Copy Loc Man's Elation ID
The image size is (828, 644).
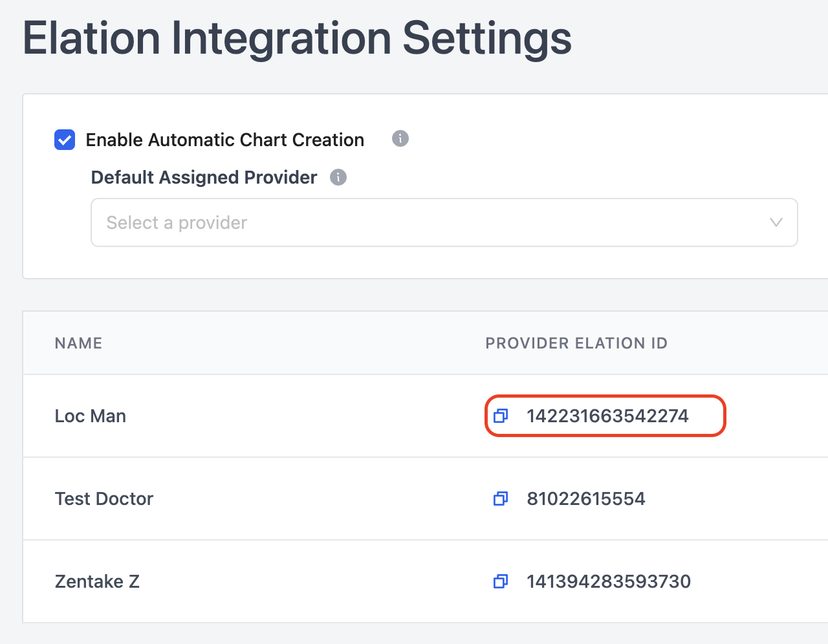501,416
